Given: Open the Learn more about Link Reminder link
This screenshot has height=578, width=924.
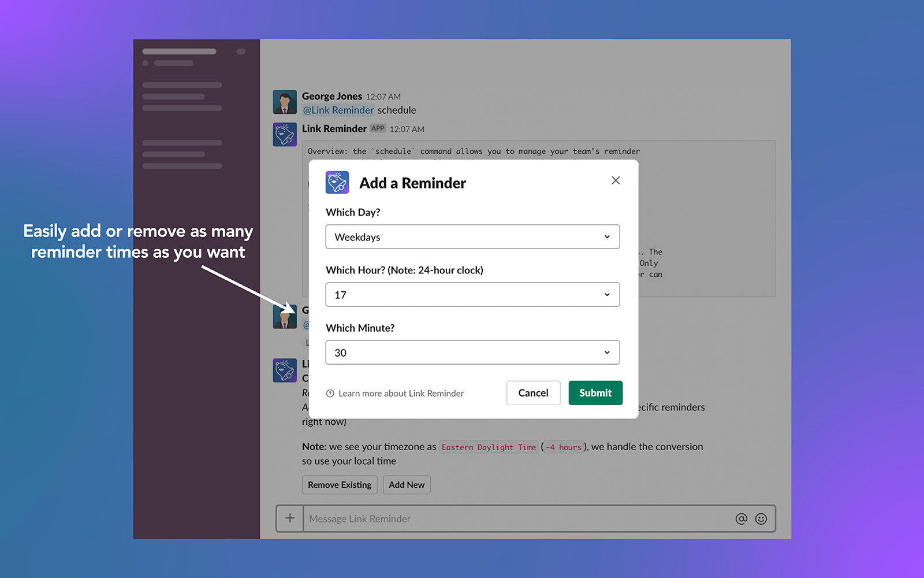Looking at the screenshot, I should pos(401,393).
